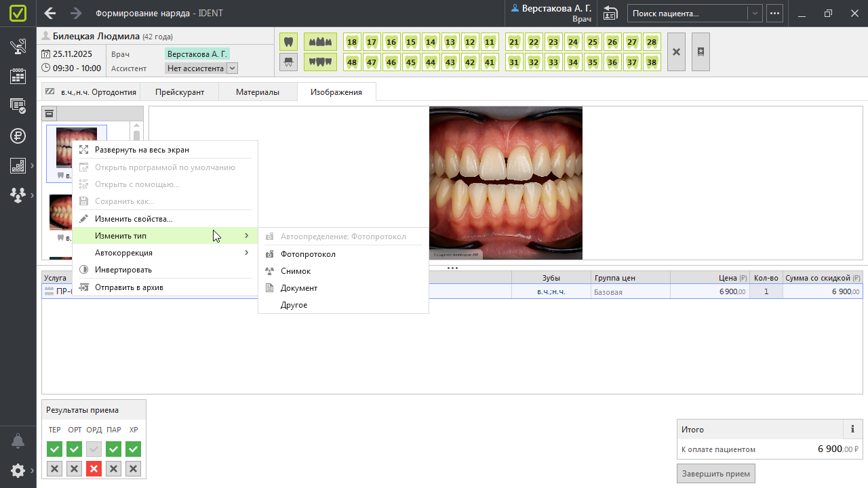Click the red ОРД cross box
868x488 pixels.
(x=94, y=468)
